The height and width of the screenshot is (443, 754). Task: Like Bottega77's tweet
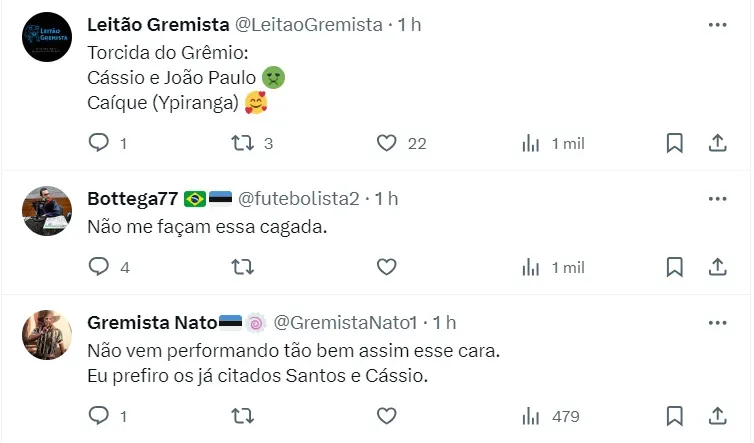387,267
